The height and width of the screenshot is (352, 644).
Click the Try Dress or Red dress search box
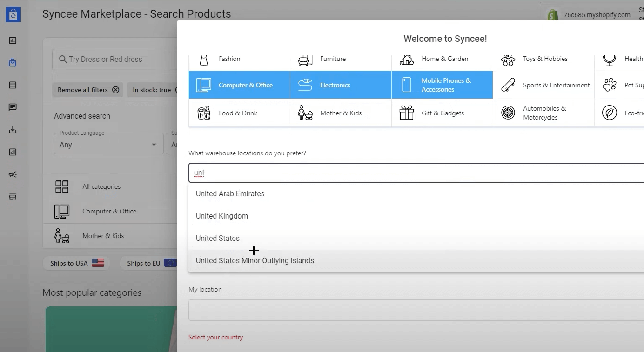[x=116, y=60]
